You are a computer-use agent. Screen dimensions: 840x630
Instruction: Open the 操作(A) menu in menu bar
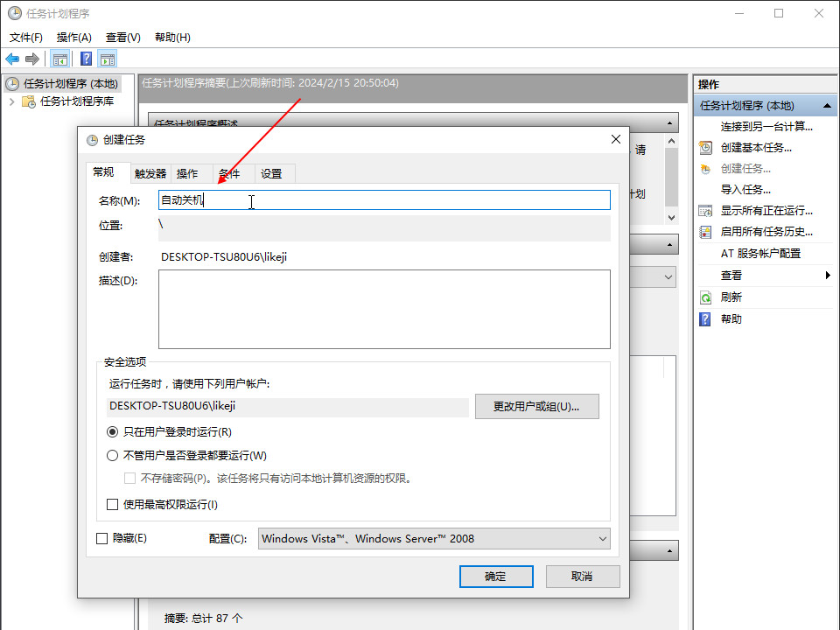click(73, 38)
